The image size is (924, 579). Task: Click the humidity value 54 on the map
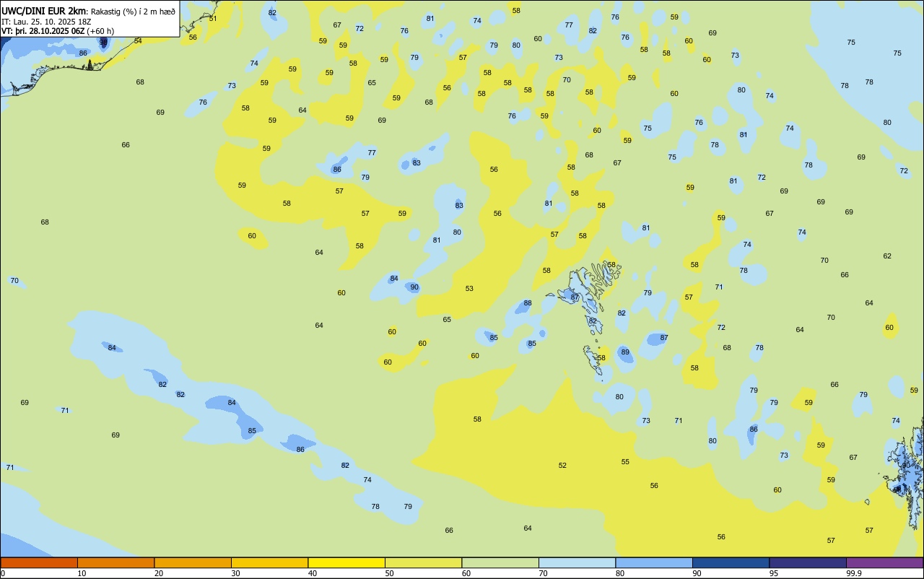(x=138, y=41)
